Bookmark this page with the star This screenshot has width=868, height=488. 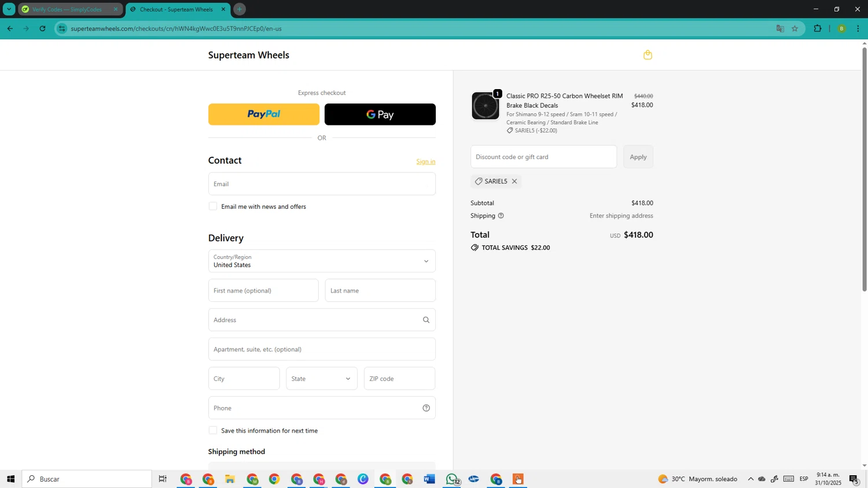pos(795,28)
